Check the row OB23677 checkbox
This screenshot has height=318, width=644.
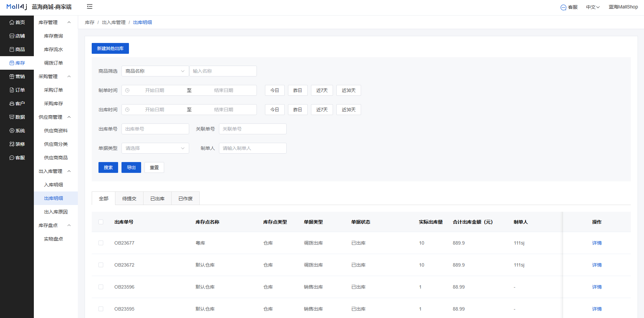point(101,243)
